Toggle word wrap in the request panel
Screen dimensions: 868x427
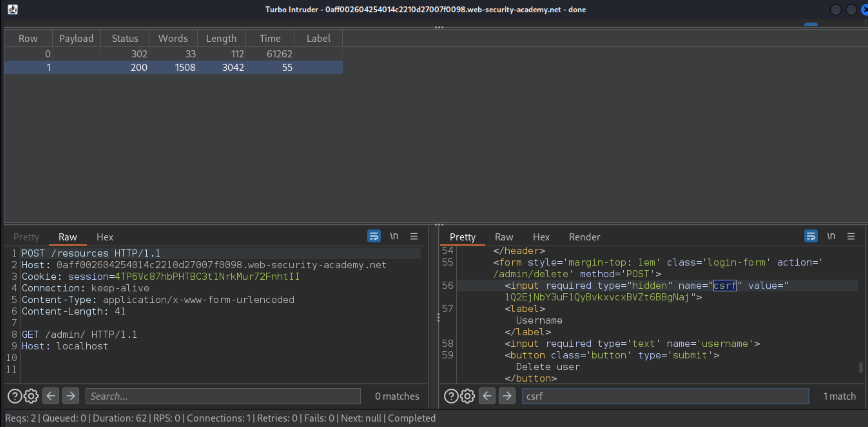pyautogui.click(x=374, y=236)
